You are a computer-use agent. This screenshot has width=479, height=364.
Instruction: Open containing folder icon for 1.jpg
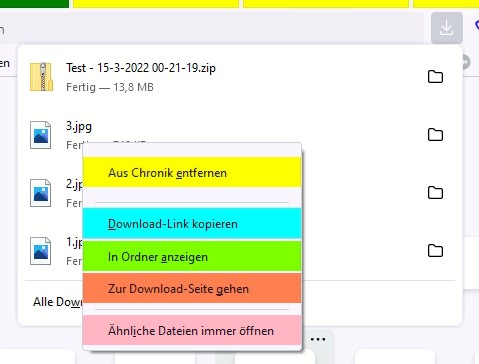click(435, 251)
